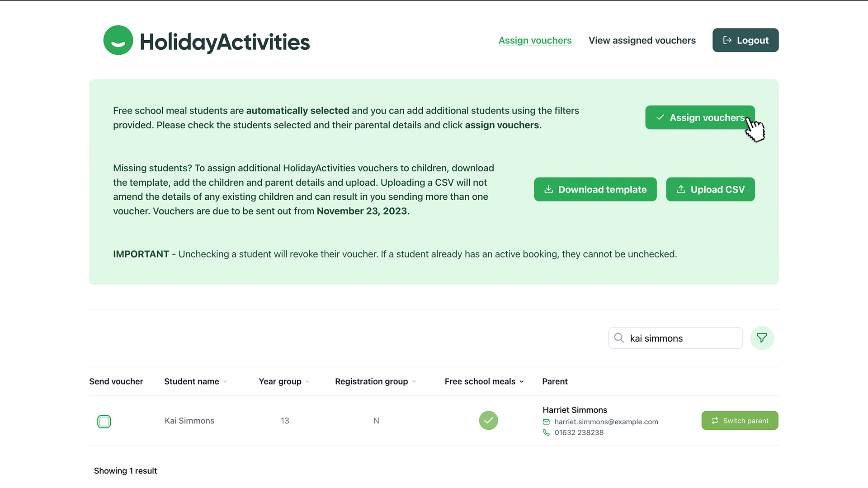
Task: Open the Assign vouchers nav tab
Action: coord(535,40)
